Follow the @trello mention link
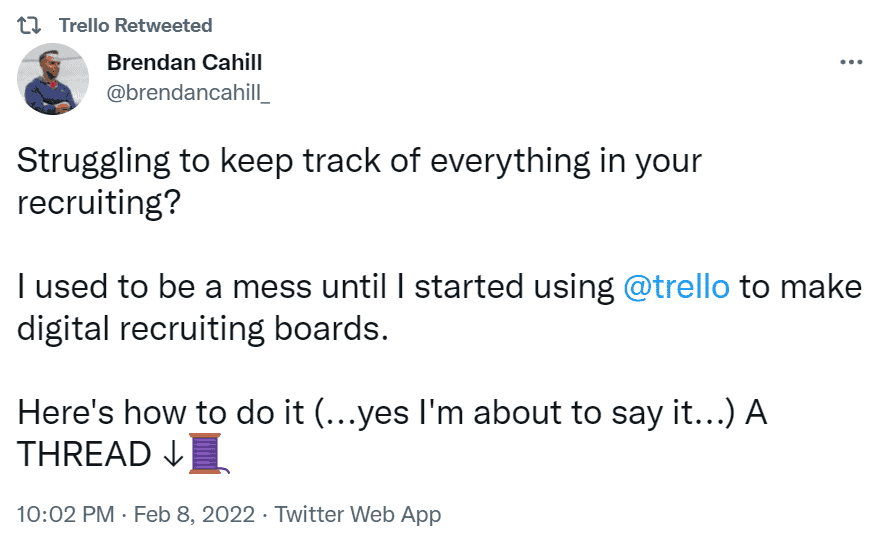This screenshot has width=876, height=544. pos(676,287)
